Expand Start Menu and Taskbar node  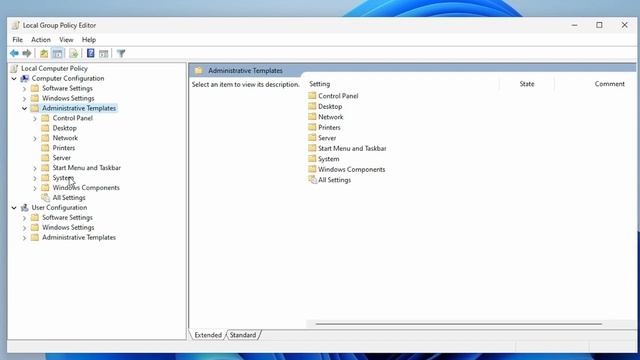pyautogui.click(x=35, y=168)
